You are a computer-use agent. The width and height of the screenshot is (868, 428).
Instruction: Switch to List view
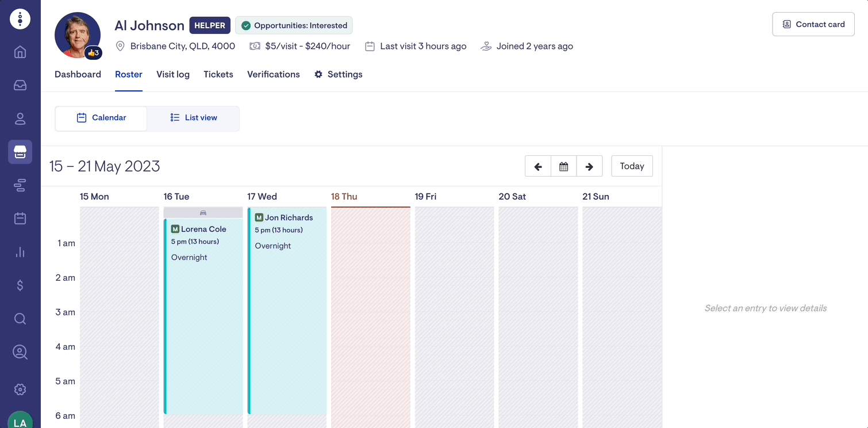(194, 118)
